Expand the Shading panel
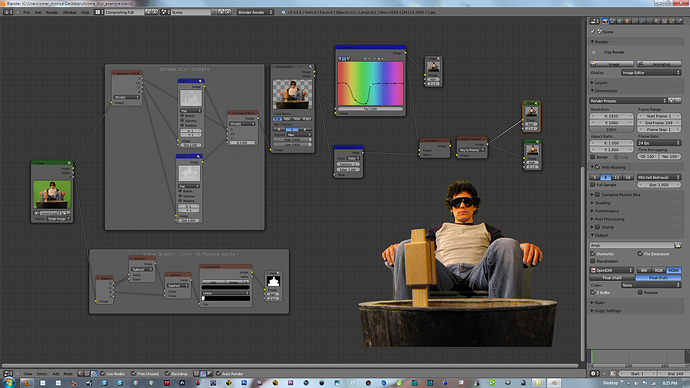 point(602,203)
